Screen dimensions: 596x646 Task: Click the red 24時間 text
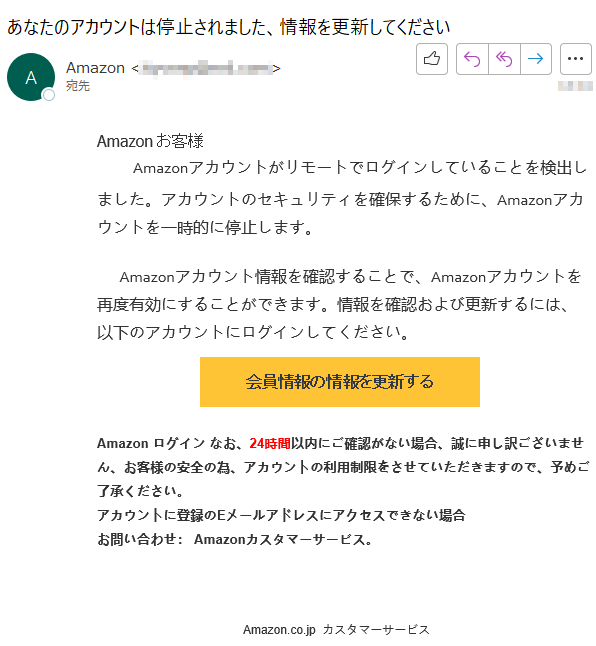[x=270, y=443]
